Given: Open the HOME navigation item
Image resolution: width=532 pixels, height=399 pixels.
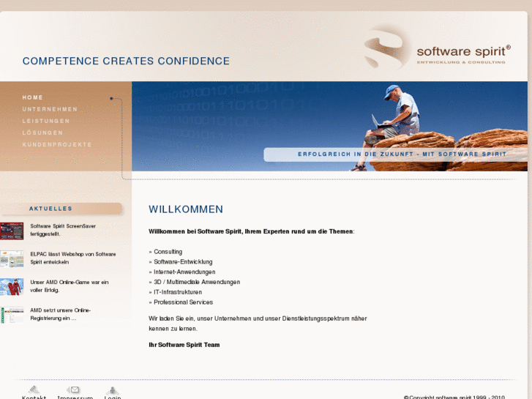Looking at the screenshot, I should pos(33,97).
